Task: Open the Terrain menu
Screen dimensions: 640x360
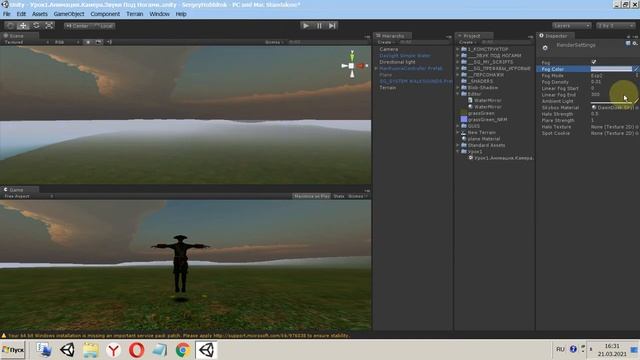Action: pos(135,14)
